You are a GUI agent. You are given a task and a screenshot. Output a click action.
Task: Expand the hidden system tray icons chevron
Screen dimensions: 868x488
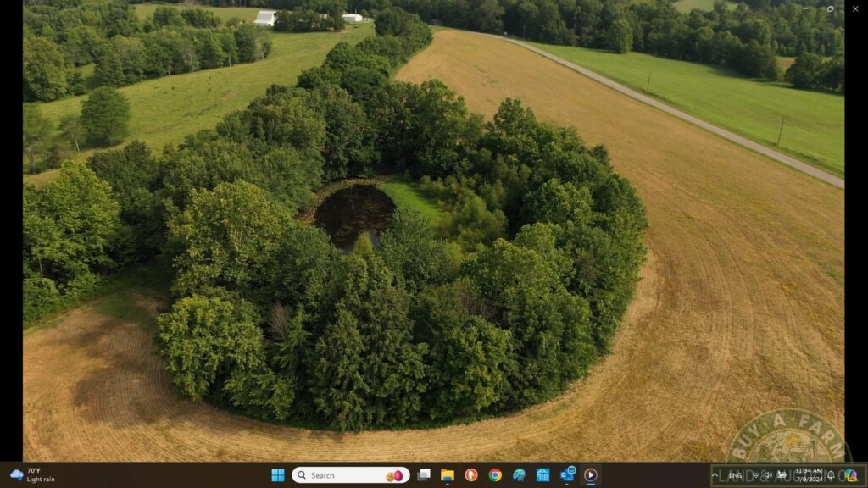point(716,475)
